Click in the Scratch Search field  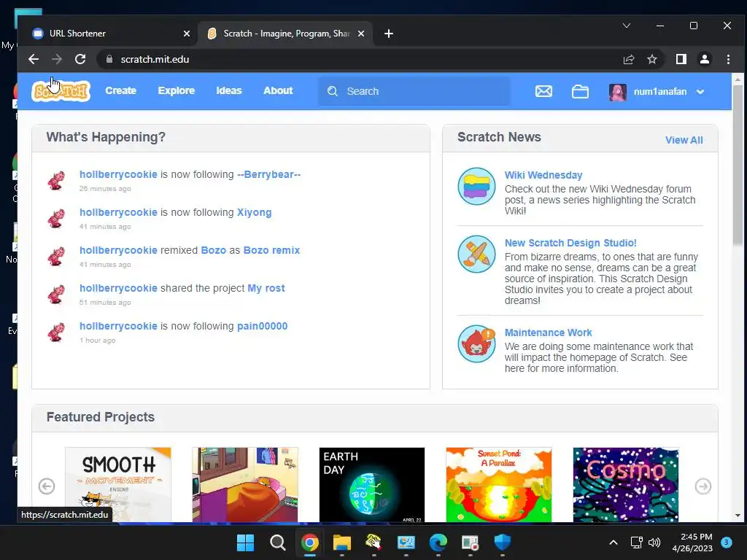(414, 91)
